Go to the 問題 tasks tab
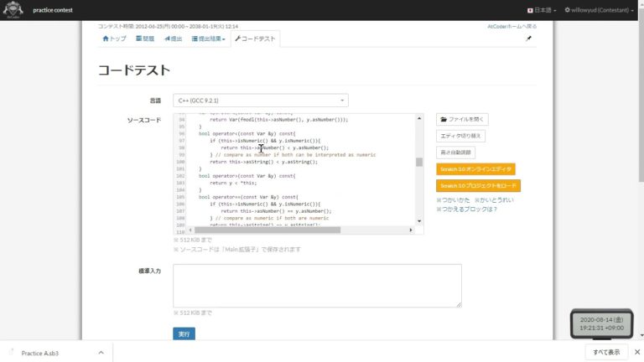 point(145,39)
